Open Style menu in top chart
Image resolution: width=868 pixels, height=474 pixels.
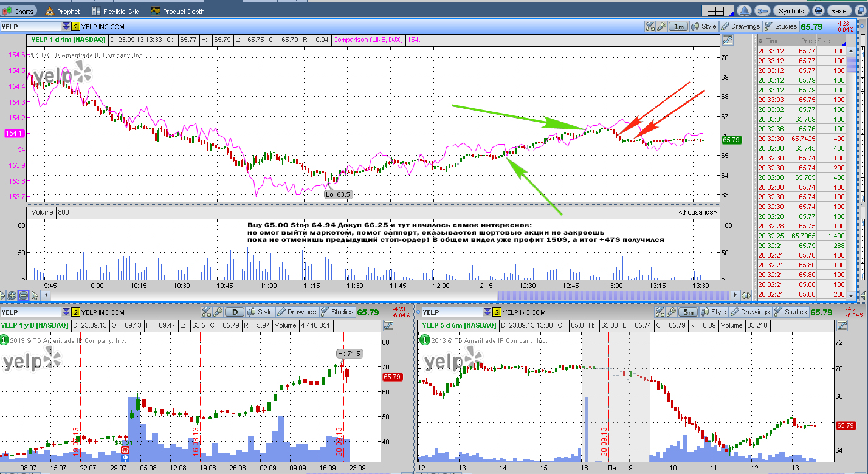pos(704,27)
